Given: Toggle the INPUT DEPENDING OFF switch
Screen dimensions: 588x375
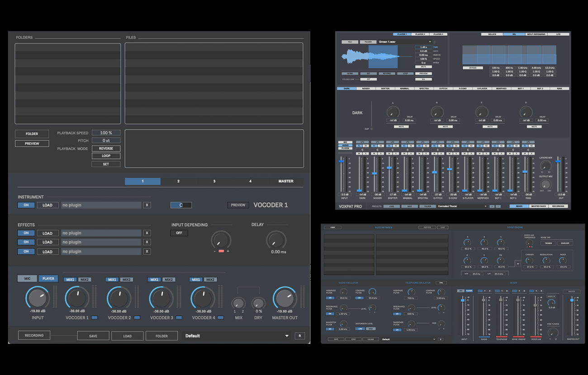Looking at the screenshot, I should [179, 233].
